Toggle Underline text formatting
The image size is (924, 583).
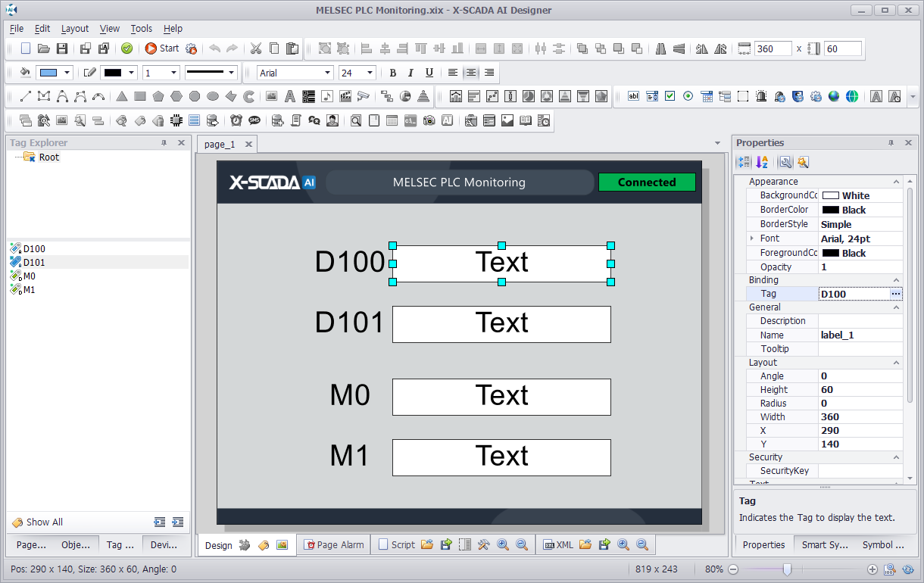tap(429, 73)
